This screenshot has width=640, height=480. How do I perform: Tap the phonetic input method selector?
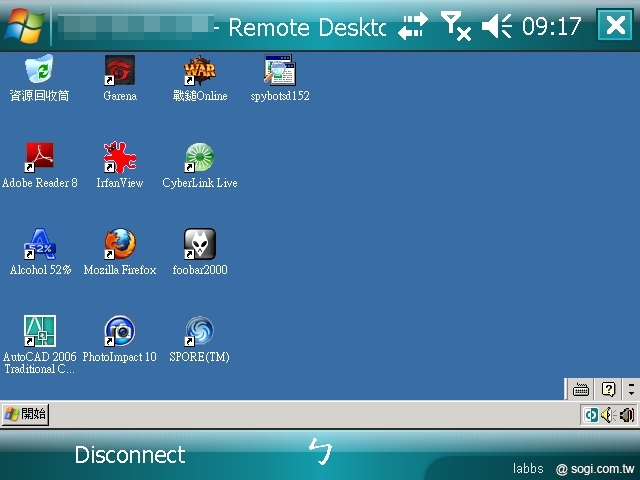[319, 453]
